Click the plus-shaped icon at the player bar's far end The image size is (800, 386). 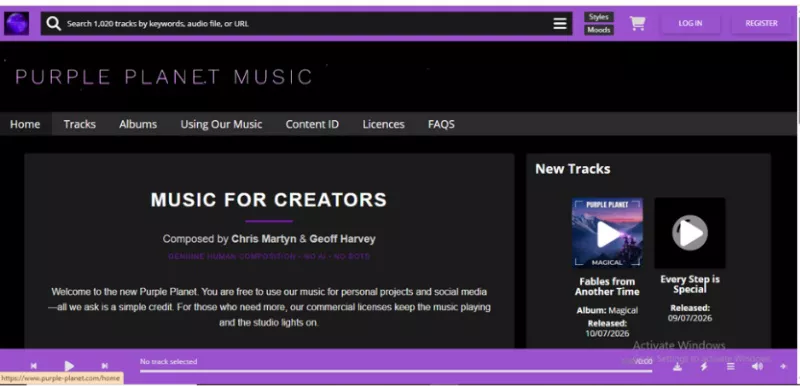click(784, 366)
